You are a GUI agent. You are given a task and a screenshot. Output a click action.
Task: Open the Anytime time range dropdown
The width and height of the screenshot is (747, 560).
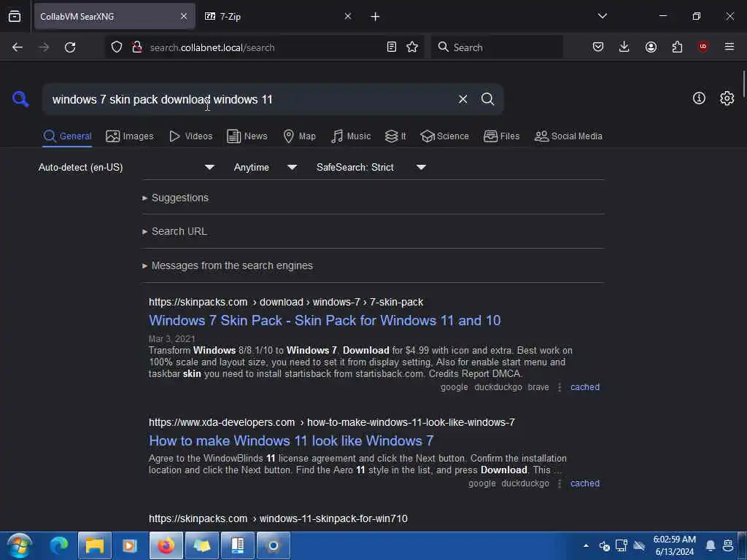click(x=266, y=167)
